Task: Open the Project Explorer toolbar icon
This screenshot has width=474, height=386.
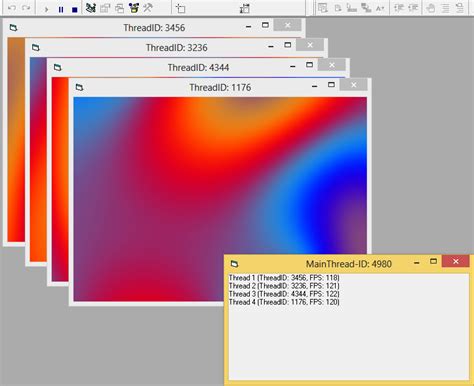Action: pyautogui.click(x=90, y=8)
